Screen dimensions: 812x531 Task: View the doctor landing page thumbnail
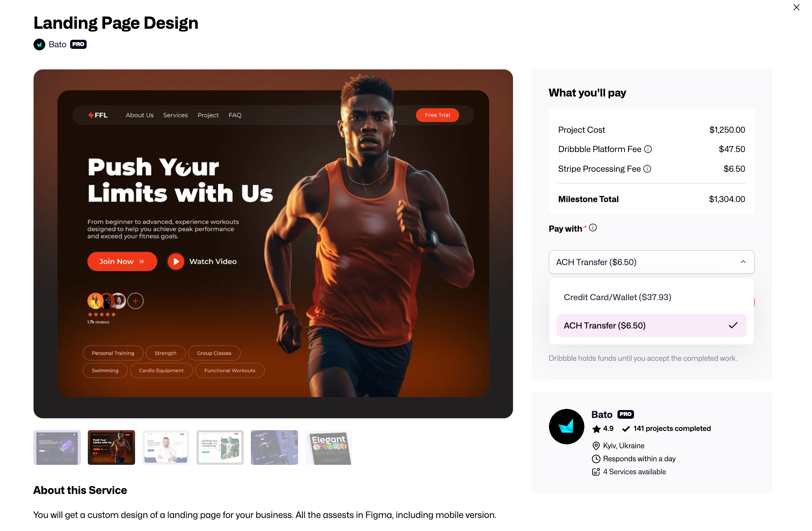click(166, 447)
